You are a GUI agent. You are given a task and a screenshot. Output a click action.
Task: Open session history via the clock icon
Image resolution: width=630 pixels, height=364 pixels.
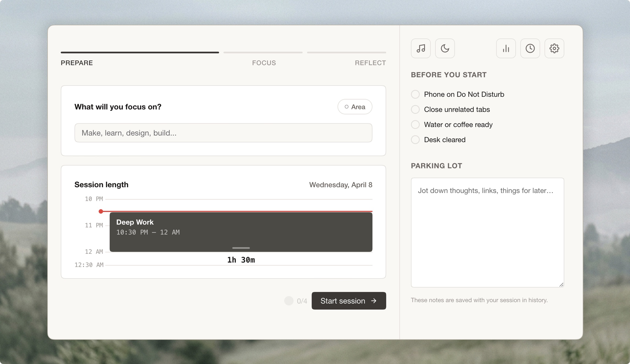pyautogui.click(x=530, y=48)
